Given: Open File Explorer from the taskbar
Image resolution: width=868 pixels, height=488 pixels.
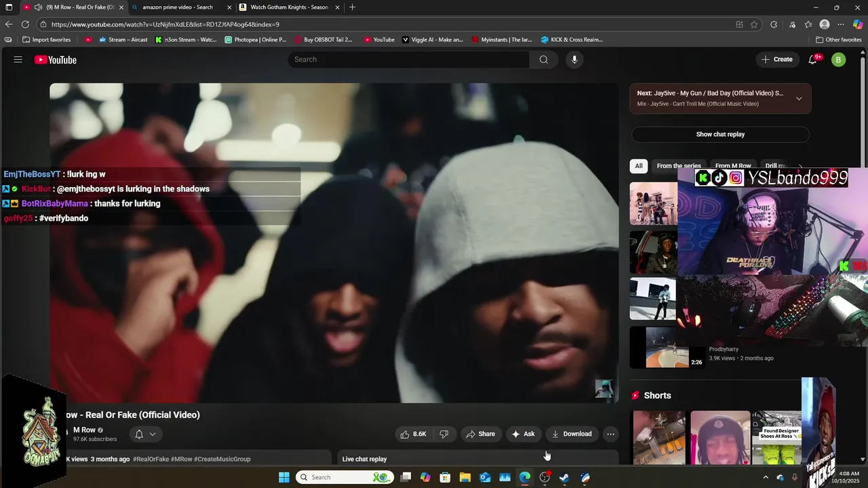Looking at the screenshot, I should point(465,477).
